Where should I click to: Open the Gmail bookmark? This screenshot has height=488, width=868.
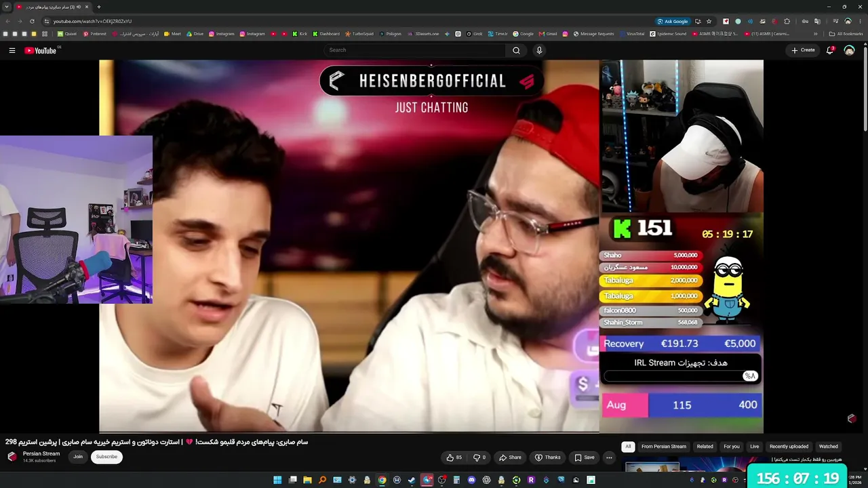(548, 34)
